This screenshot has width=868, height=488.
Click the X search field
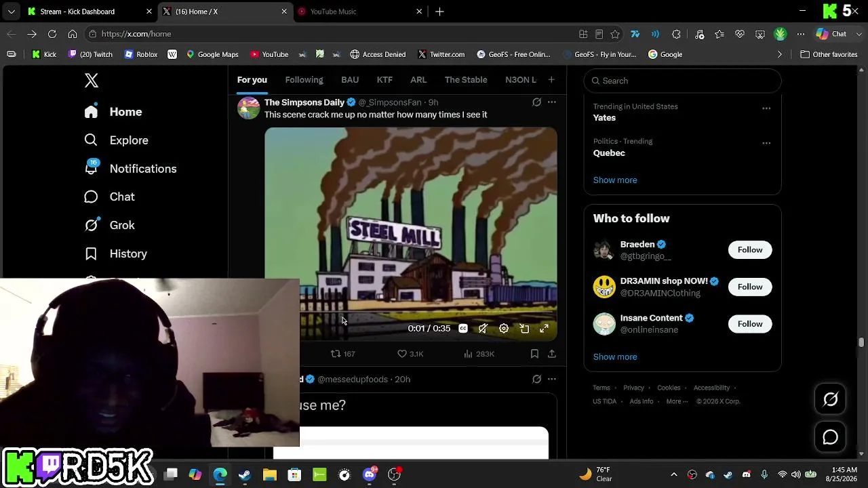coord(682,81)
